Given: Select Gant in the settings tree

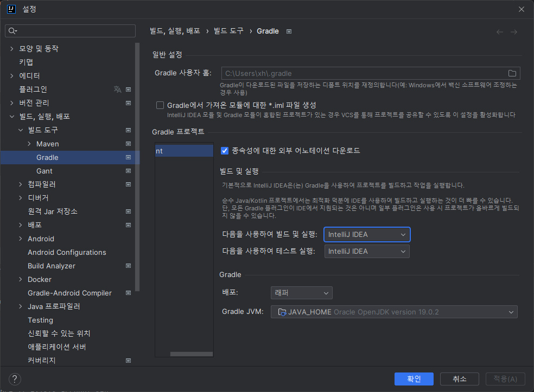Looking at the screenshot, I should pyautogui.click(x=44, y=171).
